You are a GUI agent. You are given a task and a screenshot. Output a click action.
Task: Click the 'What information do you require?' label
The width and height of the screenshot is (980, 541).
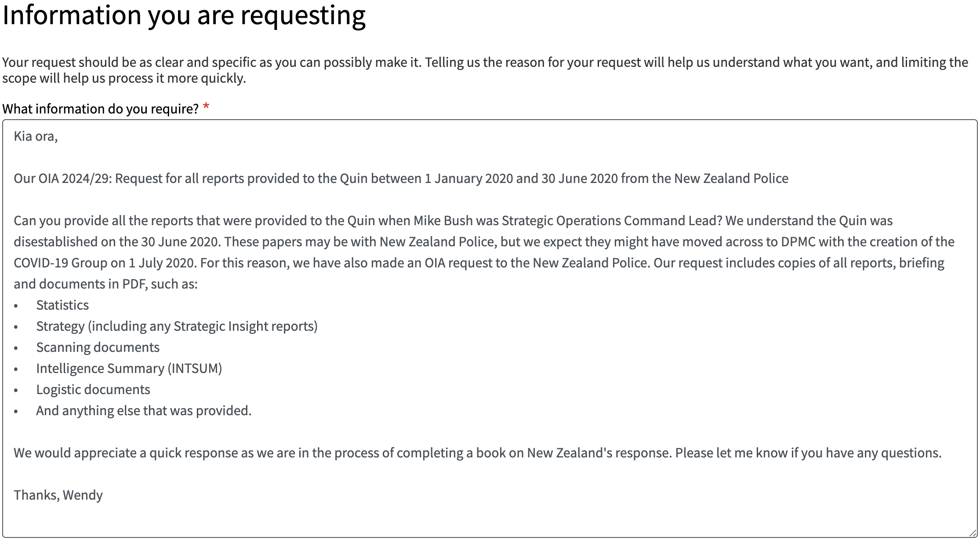(x=101, y=109)
